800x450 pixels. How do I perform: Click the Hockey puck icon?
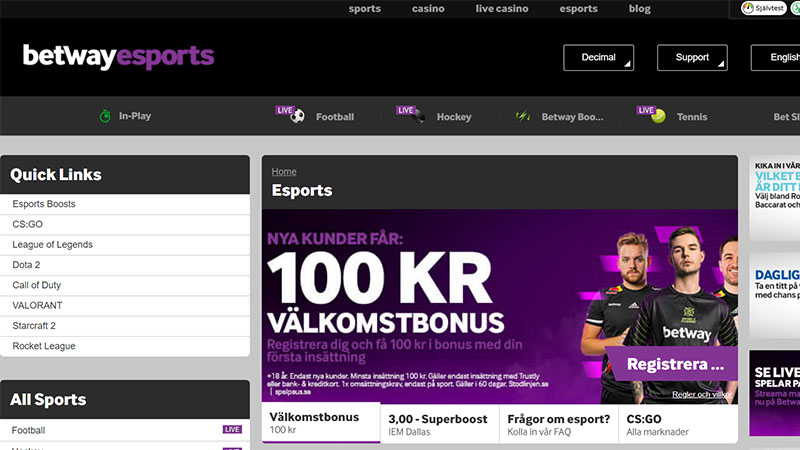418,116
